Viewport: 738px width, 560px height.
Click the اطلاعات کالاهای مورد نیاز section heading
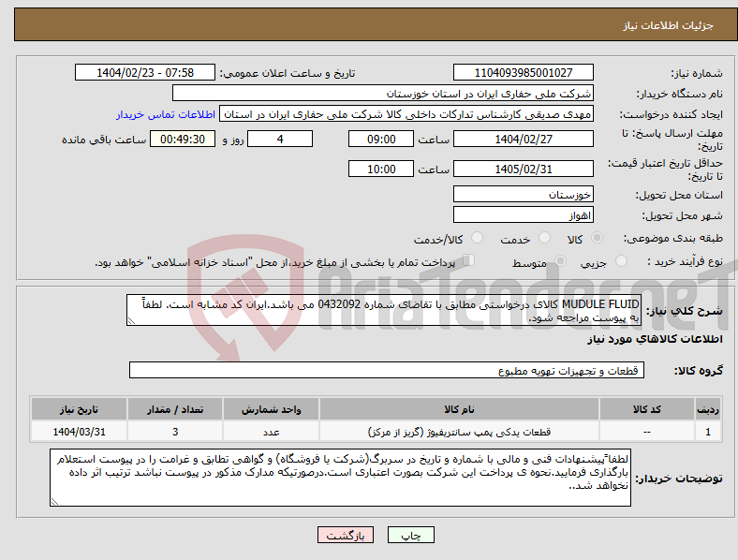[x=655, y=339]
